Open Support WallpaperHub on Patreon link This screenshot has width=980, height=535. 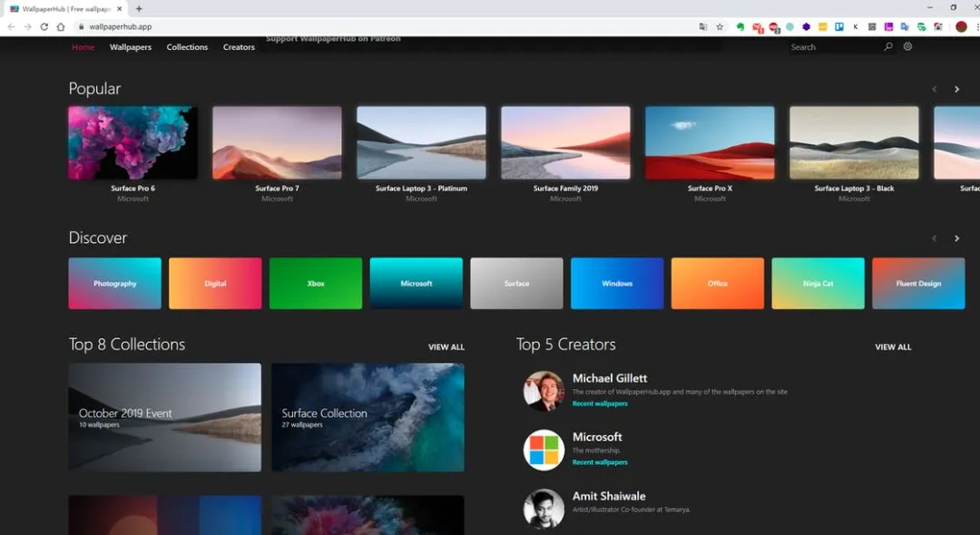point(333,39)
